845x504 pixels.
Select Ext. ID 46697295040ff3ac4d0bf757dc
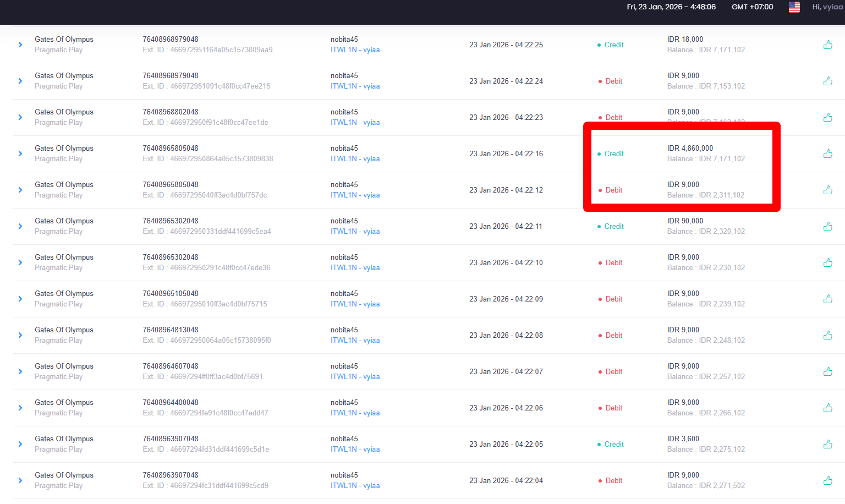[x=205, y=195]
